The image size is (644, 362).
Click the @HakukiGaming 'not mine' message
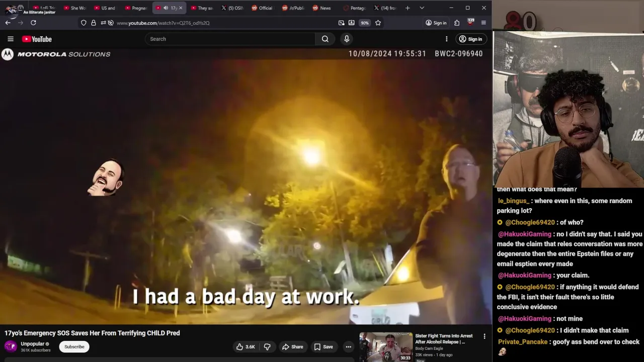point(540,319)
